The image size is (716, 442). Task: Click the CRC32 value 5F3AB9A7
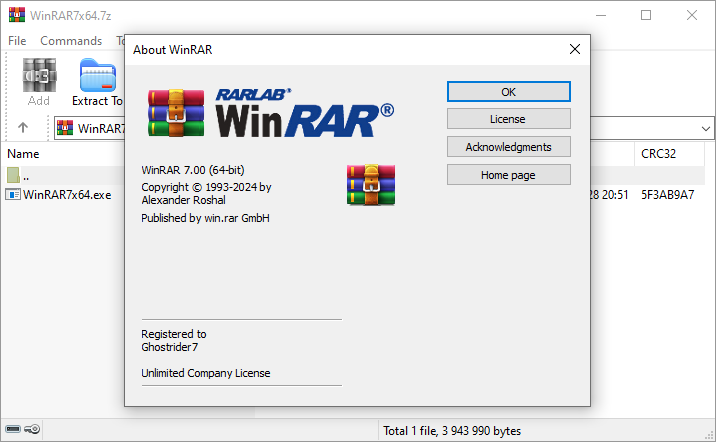click(667, 195)
